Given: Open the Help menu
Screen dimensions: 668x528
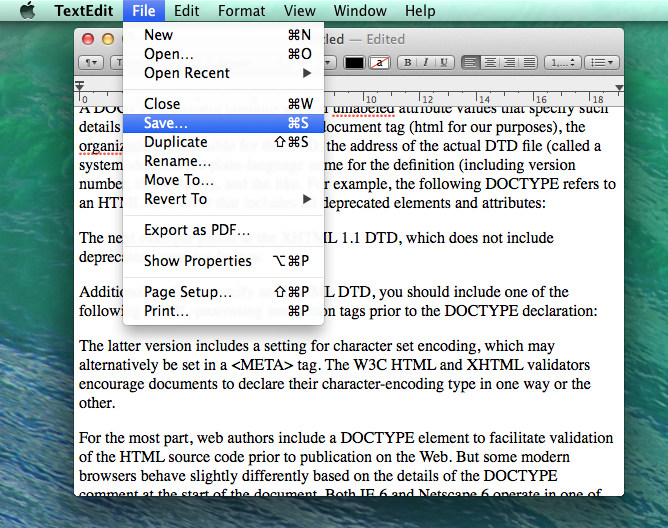Looking at the screenshot, I should pos(420,10).
